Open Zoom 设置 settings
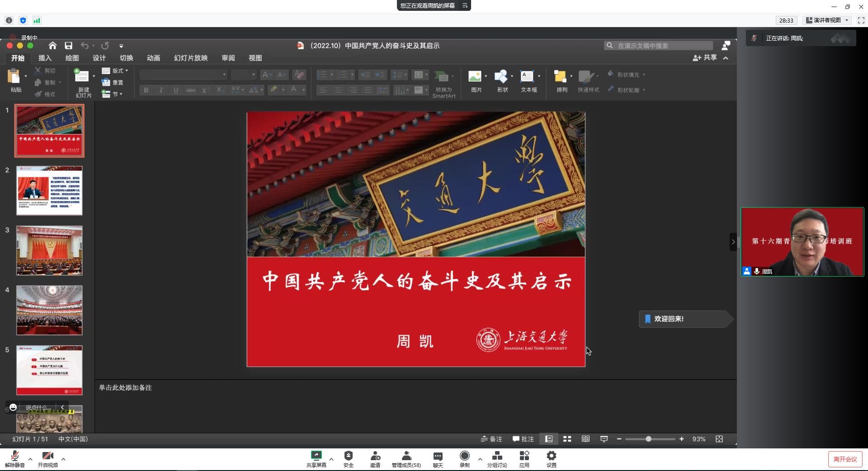The image size is (868, 471). click(551, 459)
